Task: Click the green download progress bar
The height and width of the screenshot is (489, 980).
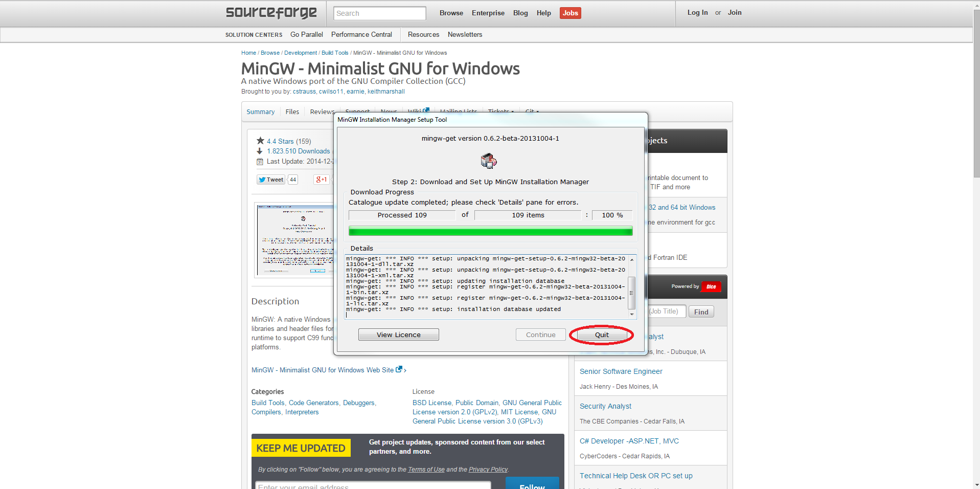Action: point(491,231)
